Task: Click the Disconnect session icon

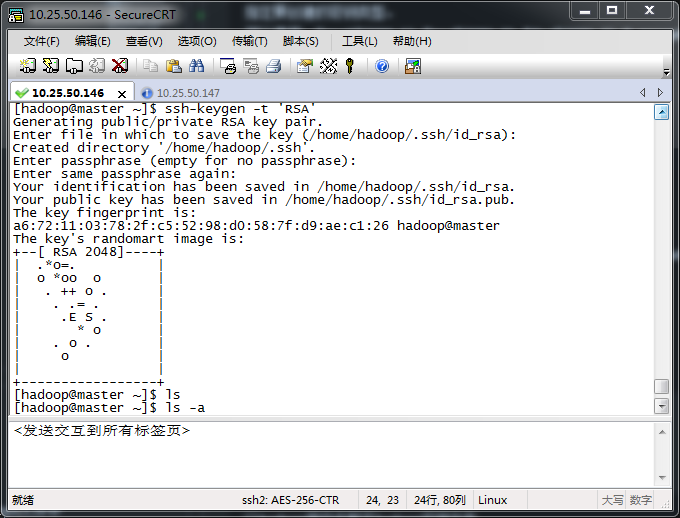Action: point(120,66)
